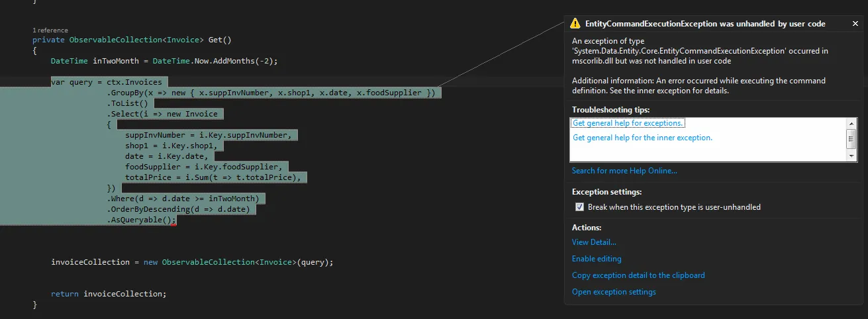Select the Enable editing action
The height and width of the screenshot is (319, 868).
pos(597,259)
